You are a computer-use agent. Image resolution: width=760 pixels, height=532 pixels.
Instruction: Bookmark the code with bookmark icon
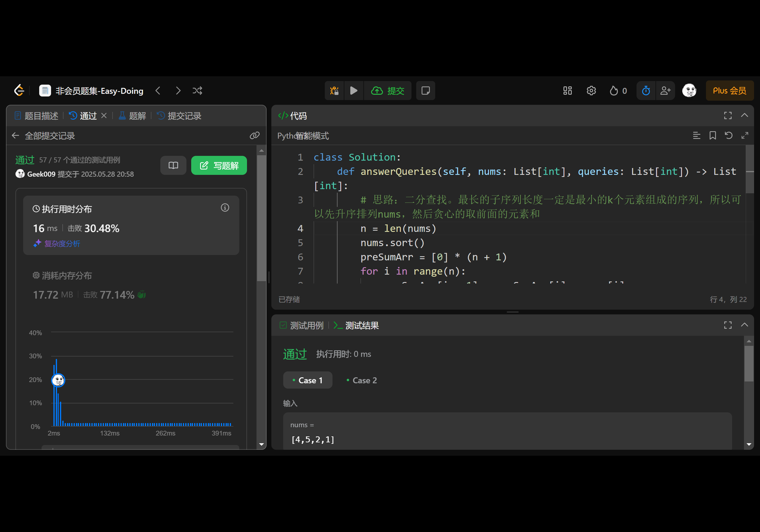pyautogui.click(x=713, y=135)
